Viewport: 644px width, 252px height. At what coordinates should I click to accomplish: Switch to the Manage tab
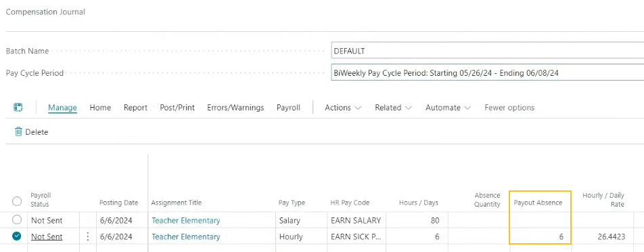point(62,108)
